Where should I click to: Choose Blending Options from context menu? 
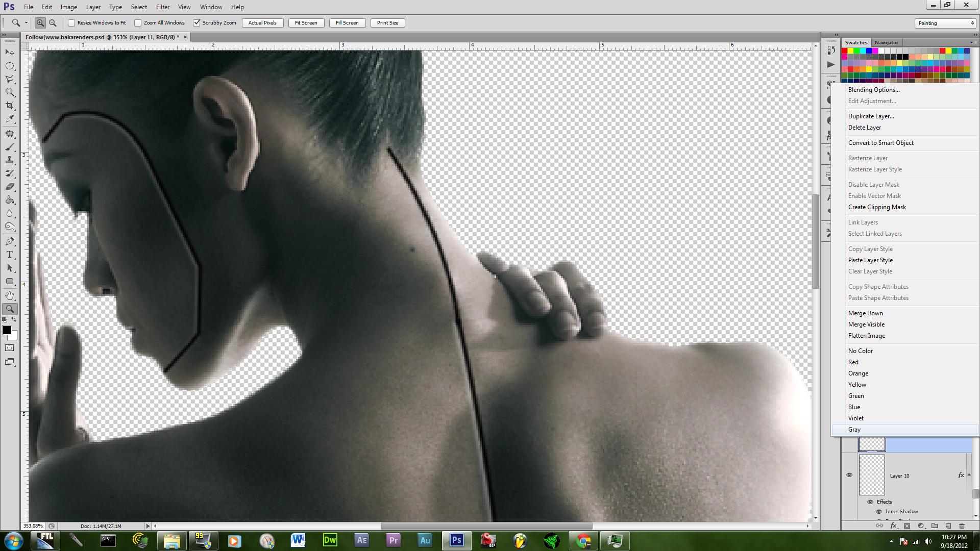pos(874,90)
